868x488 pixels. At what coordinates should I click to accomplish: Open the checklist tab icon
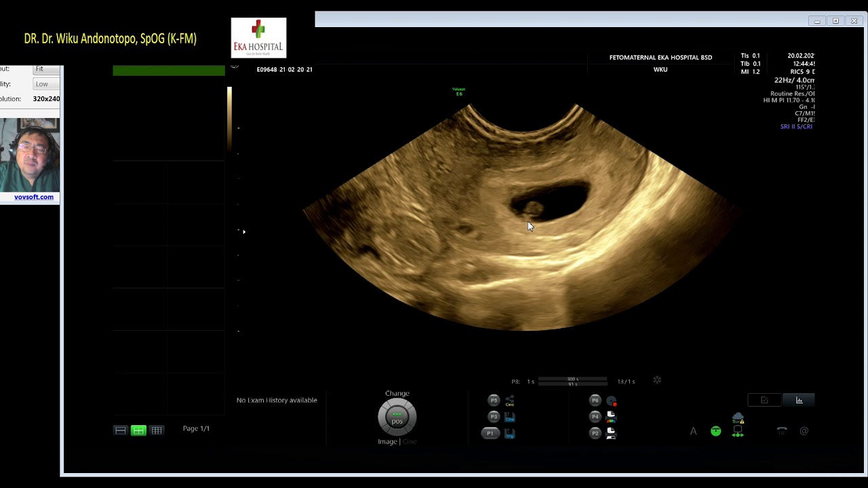tap(764, 401)
